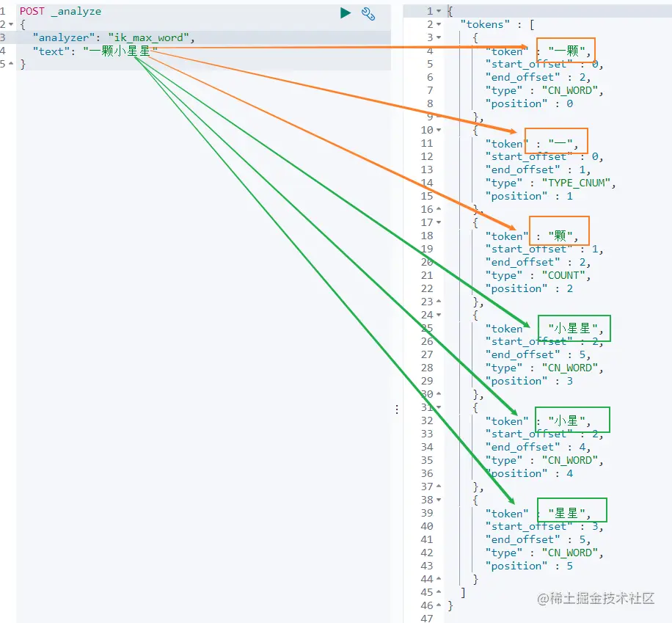The width and height of the screenshot is (672, 623).
Task: Fold second token object at response line 10
Action: [439, 130]
